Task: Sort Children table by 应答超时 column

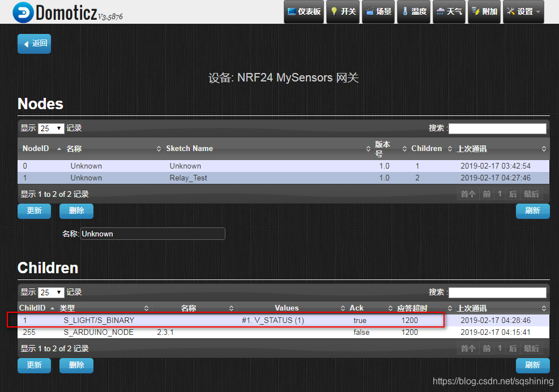Action: point(425,308)
